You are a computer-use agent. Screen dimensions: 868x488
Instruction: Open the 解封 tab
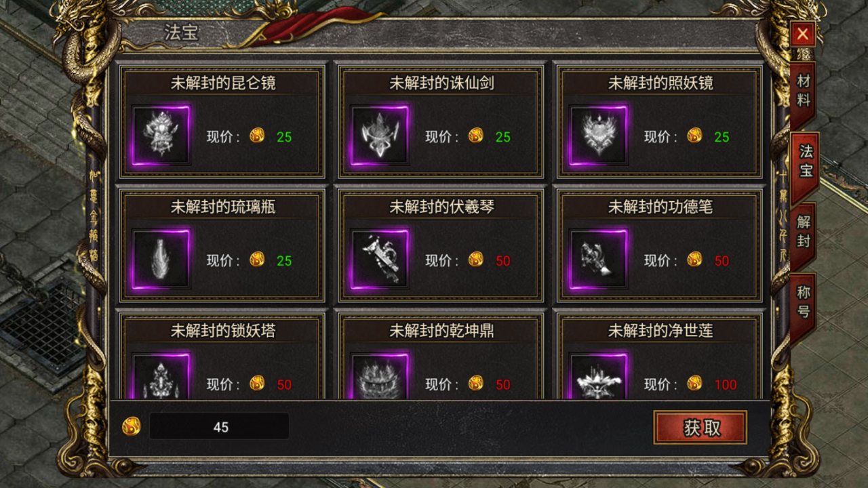tap(803, 231)
